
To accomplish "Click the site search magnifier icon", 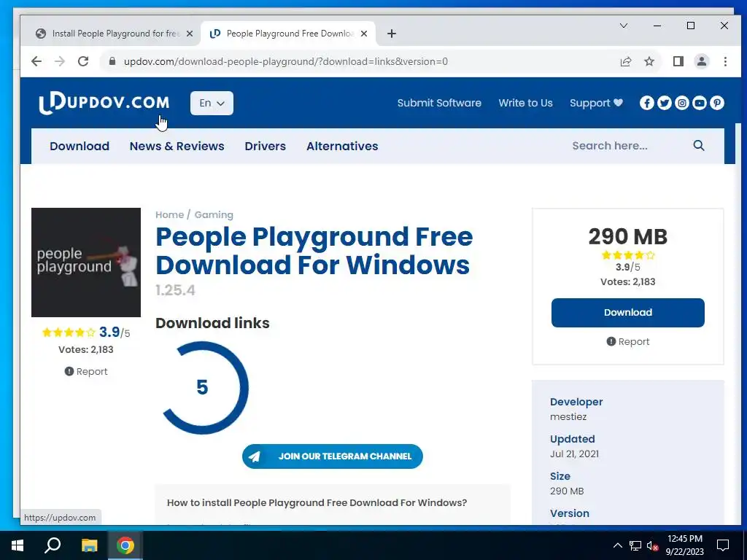I will [x=698, y=146].
